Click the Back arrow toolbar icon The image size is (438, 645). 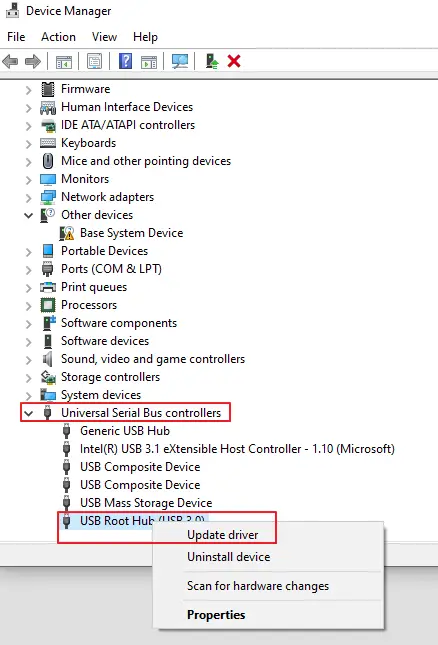click(x=10, y=62)
